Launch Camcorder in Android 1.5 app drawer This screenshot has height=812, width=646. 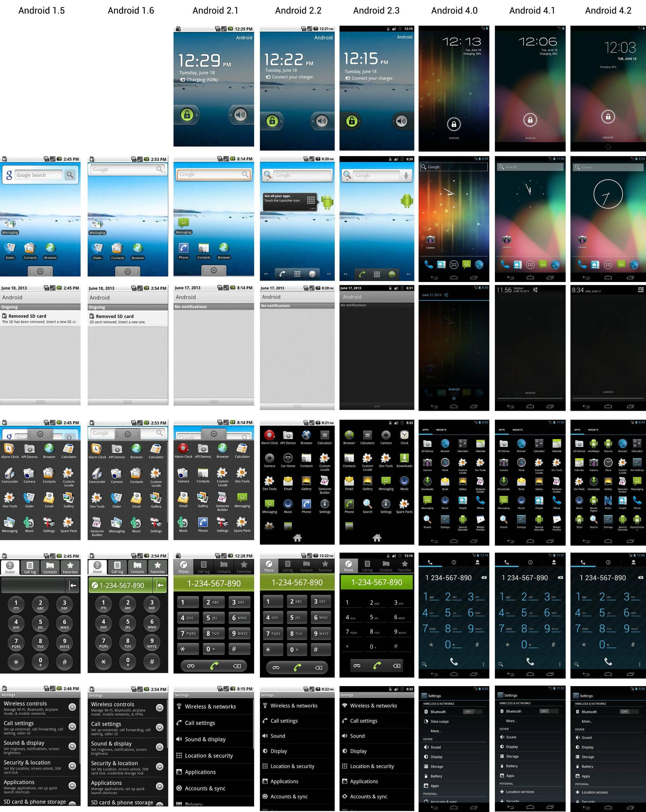(x=10, y=476)
